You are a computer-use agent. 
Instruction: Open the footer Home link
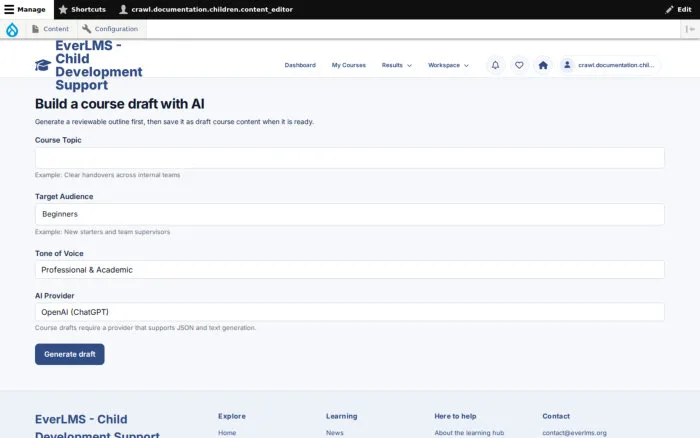tap(227, 433)
